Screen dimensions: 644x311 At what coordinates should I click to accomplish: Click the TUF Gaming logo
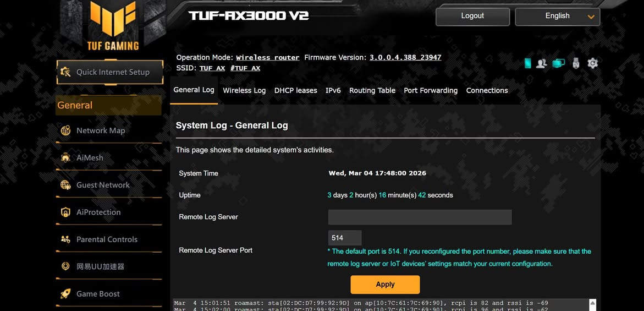pyautogui.click(x=113, y=25)
